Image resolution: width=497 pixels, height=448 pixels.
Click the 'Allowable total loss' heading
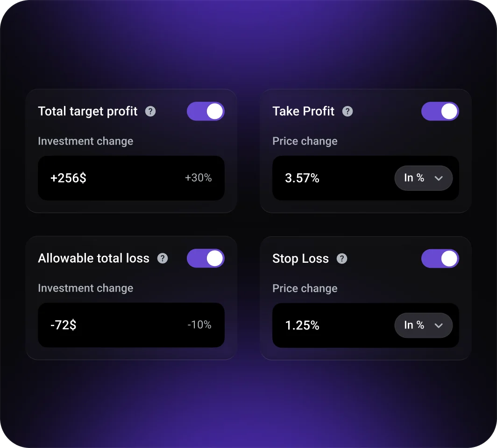93,259
